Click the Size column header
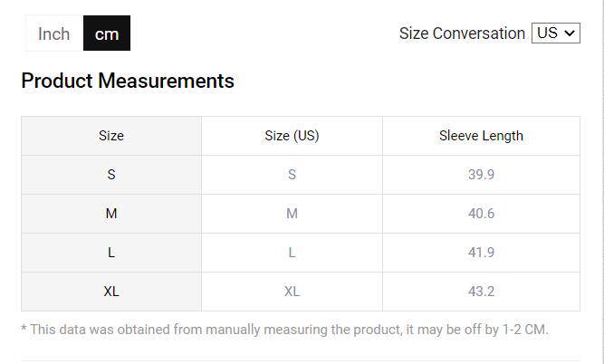This screenshot has height=364, width=604. click(x=111, y=136)
